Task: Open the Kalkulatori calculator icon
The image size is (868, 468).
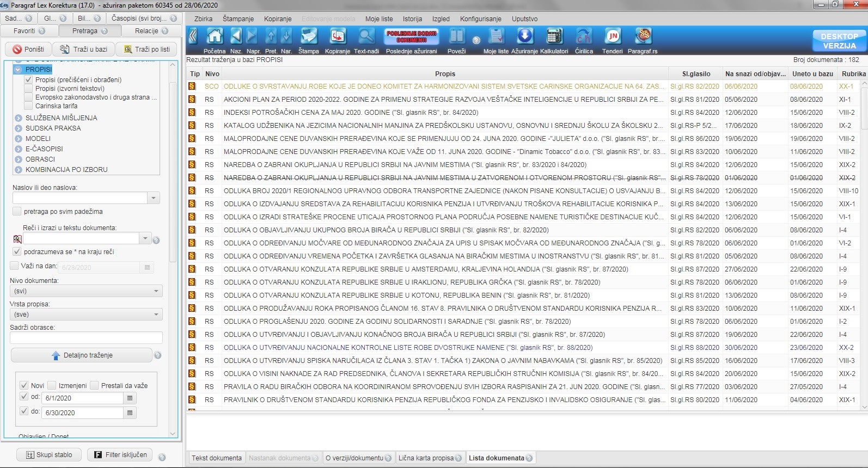Action: coord(554,37)
